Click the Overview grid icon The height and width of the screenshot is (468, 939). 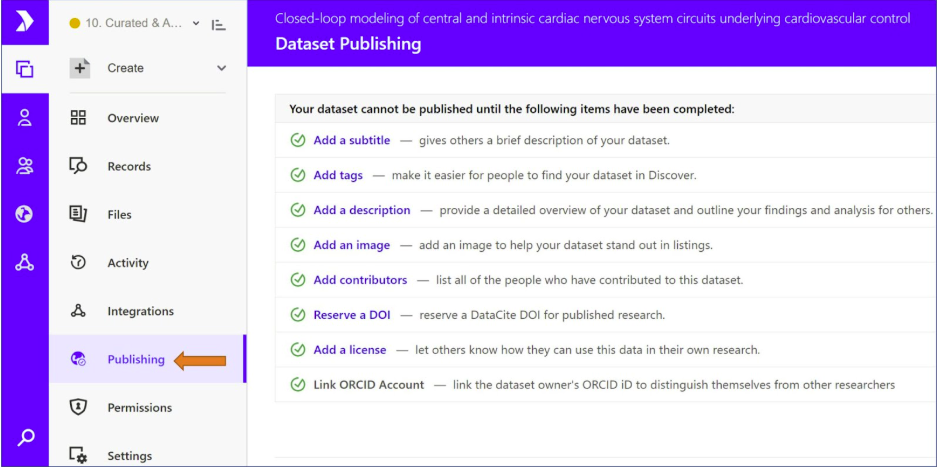[78, 117]
